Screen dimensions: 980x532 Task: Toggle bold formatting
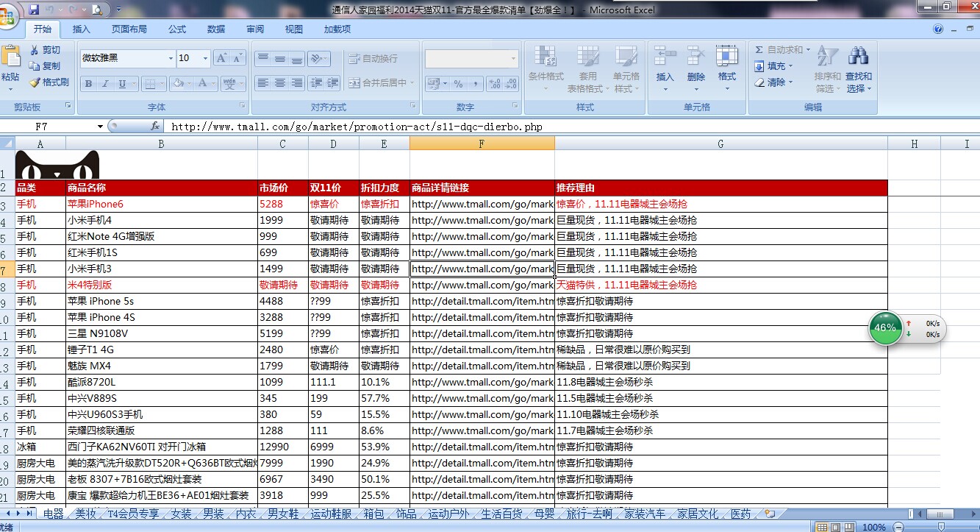point(89,83)
